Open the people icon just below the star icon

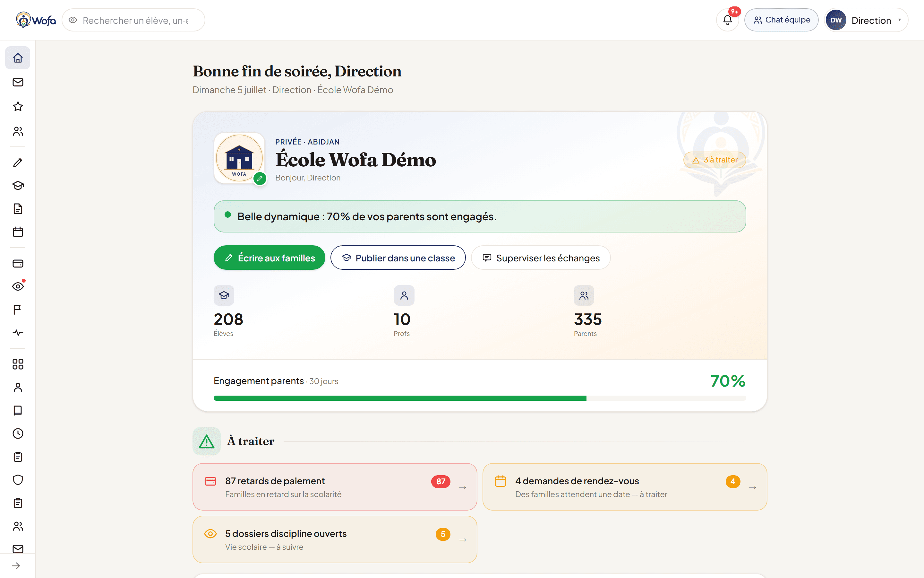[18, 131]
